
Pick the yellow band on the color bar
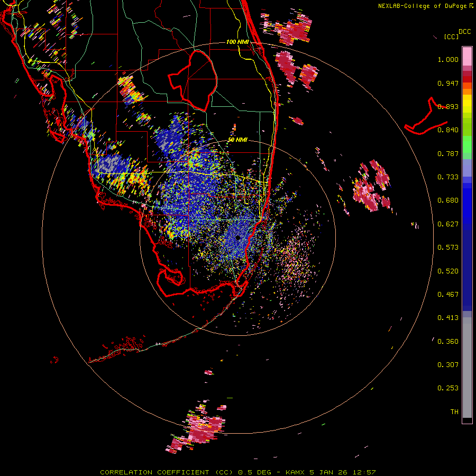(467, 104)
